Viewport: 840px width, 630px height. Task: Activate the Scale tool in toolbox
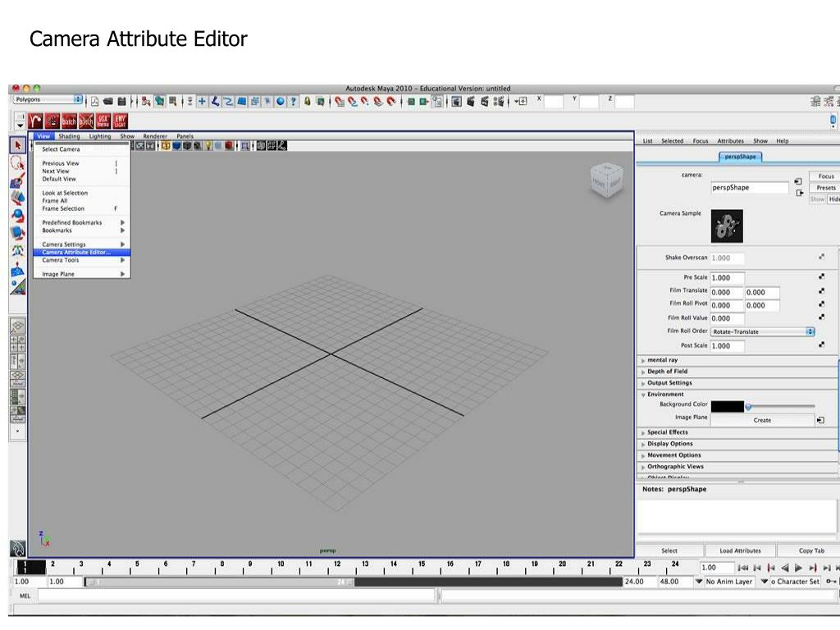[18, 233]
